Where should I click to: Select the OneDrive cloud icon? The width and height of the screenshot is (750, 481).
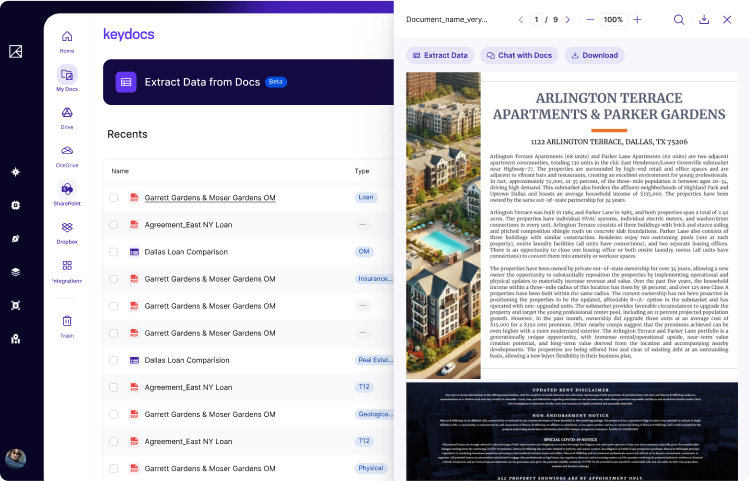coord(67,151)
